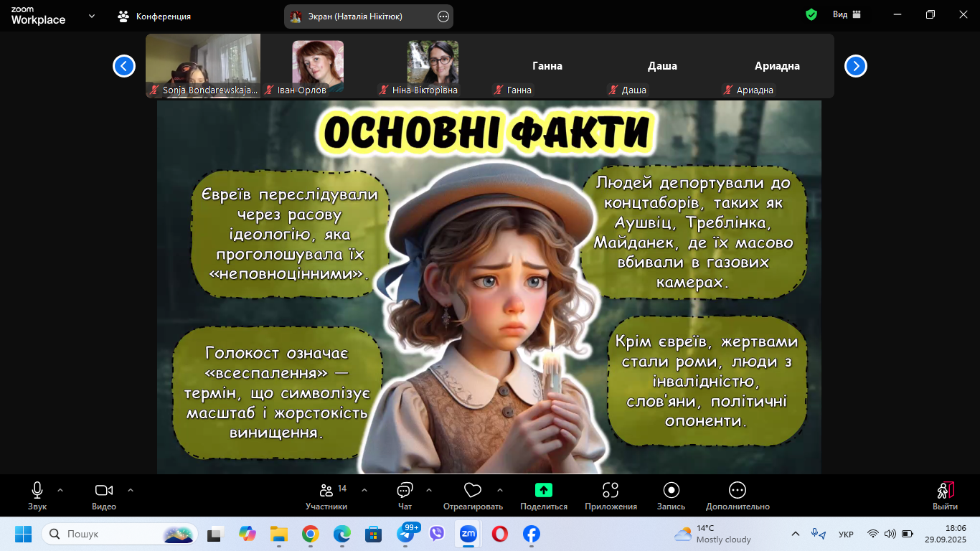Expand audio options arrow next to Звук
980x551 pixels.
click(x=60, y=490)
